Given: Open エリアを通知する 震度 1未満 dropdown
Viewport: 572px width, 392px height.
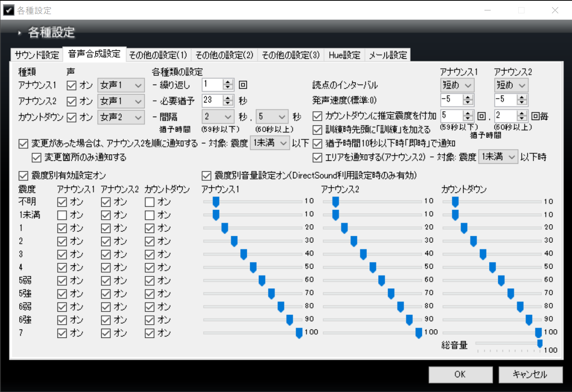Looking at the screenshot, I should [x=498, y=157].
